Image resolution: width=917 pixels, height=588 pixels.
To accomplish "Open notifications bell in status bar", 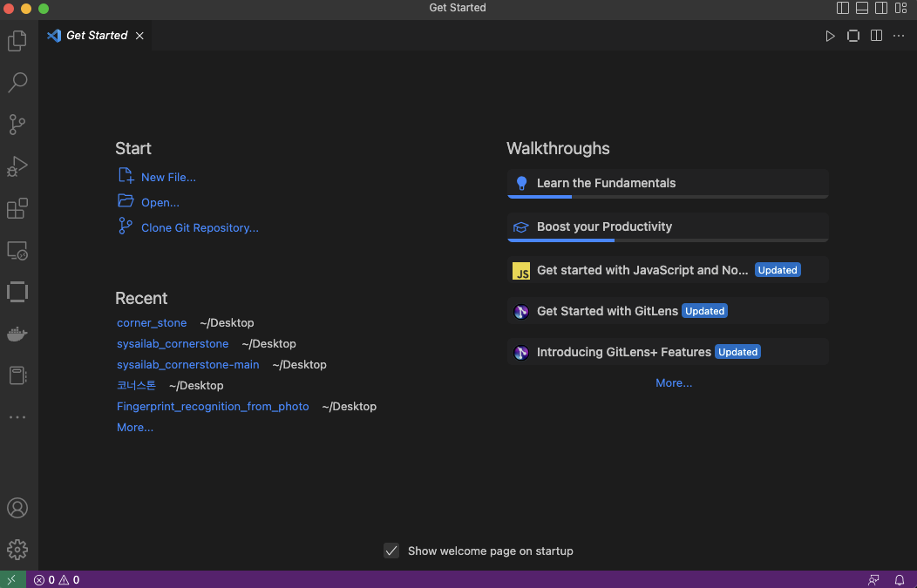I will pyautogui.click(x=900, y=580).
